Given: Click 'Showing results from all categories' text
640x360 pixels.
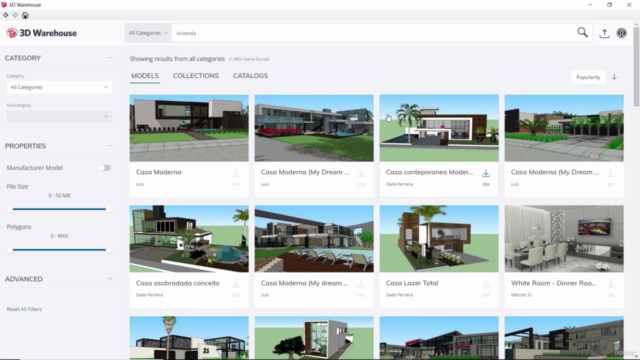Looking at the screenshot, I should (177, 59).
